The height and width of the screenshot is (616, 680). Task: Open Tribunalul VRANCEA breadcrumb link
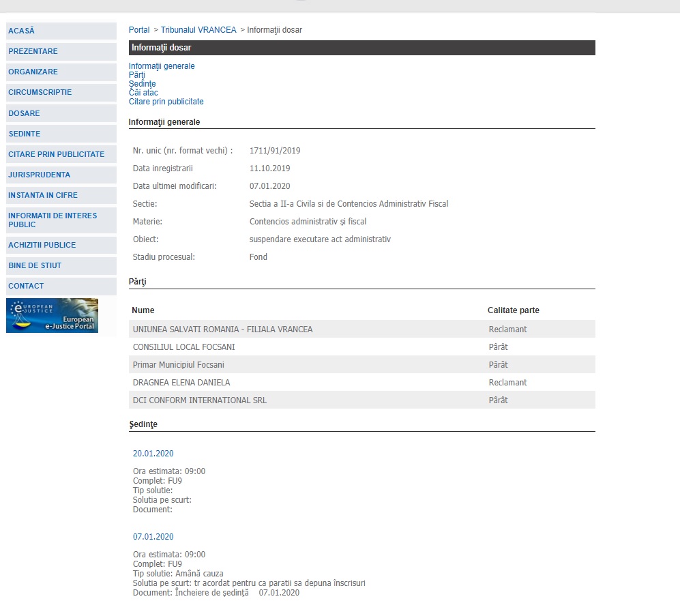point(198,30)
